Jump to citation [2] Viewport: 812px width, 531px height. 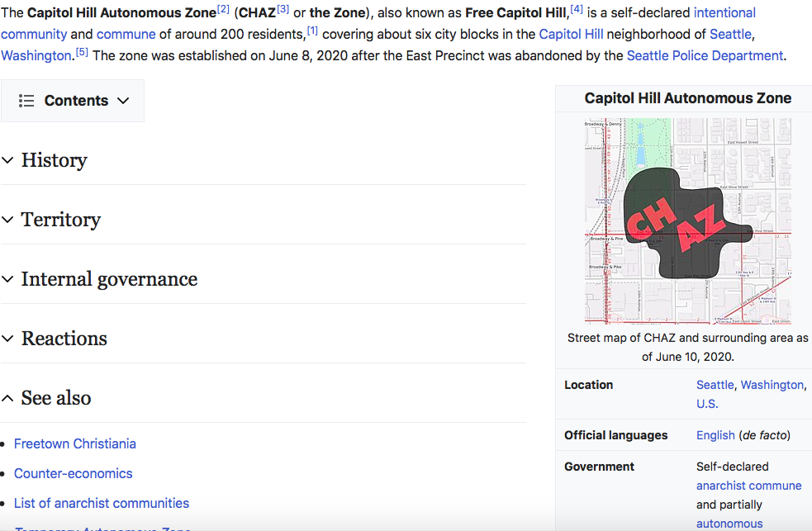tap(223, 9)
